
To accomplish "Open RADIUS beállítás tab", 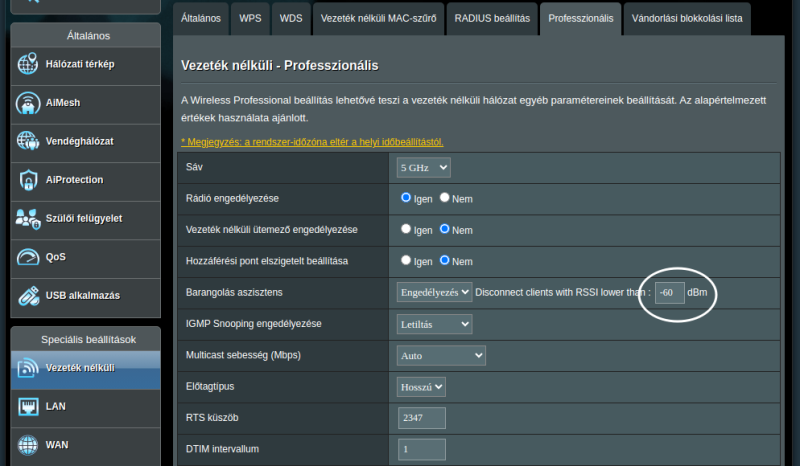I will (x=492, y=18).
